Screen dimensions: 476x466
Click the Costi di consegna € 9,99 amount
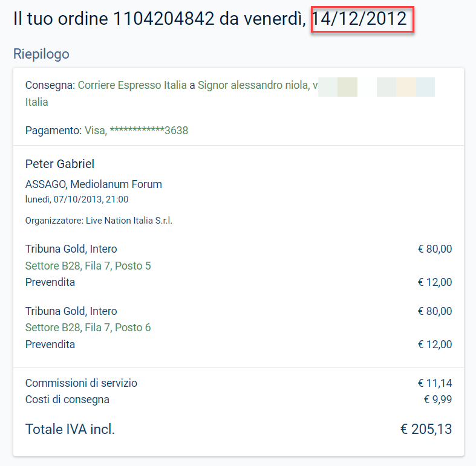point(438,400)
